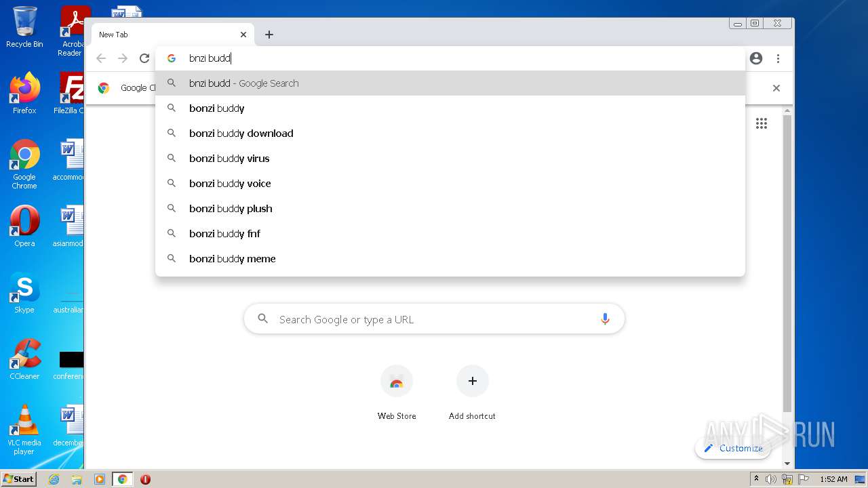Screen dimensions: 868x488
Task: Click the network tray icon
Action: click(x=787, y=479)
